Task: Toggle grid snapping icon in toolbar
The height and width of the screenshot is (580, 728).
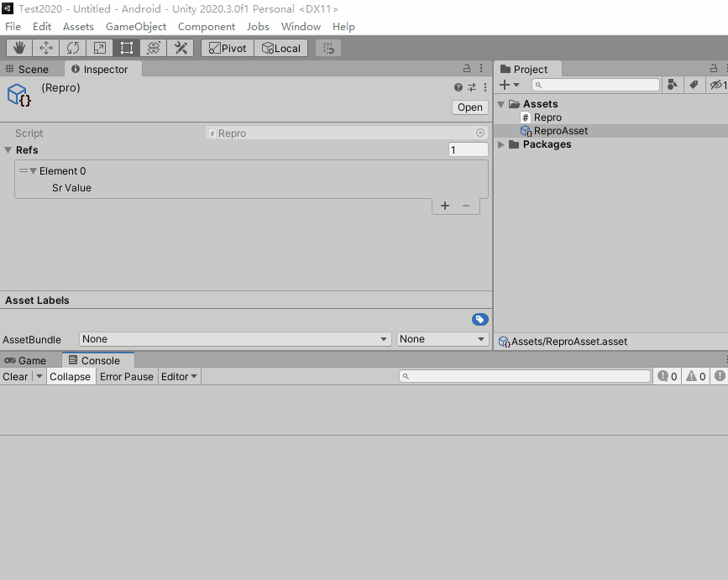Action: pyautogui.click(x=328, y=48)
